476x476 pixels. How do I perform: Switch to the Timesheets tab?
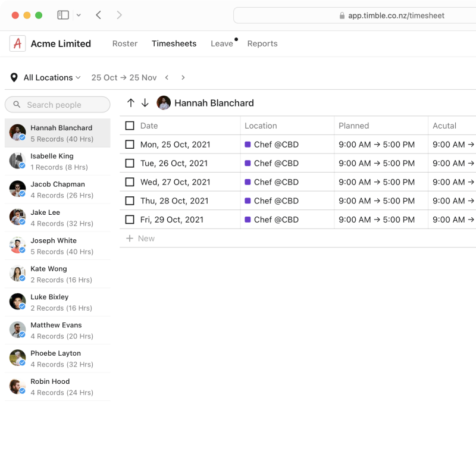(x=174, y=43)
